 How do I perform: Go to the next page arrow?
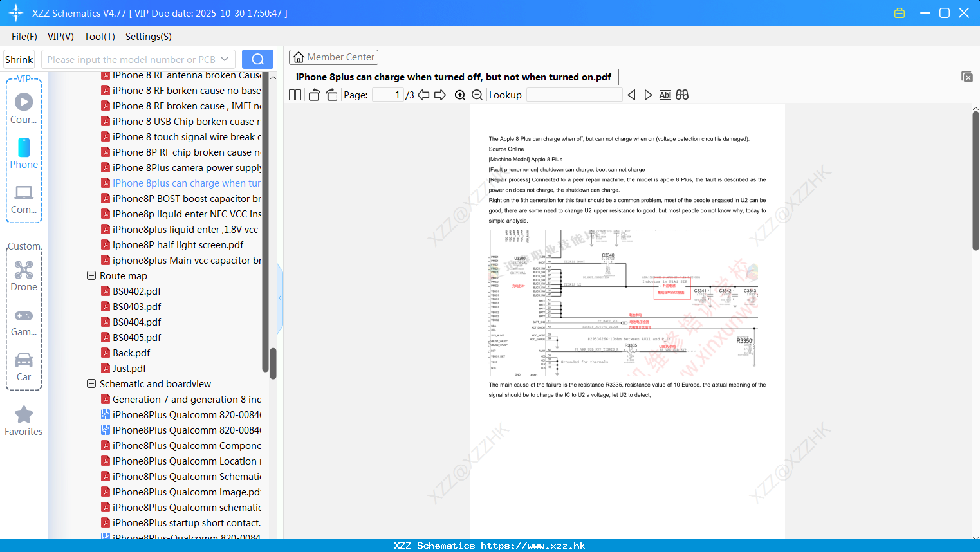click(440, 95)
